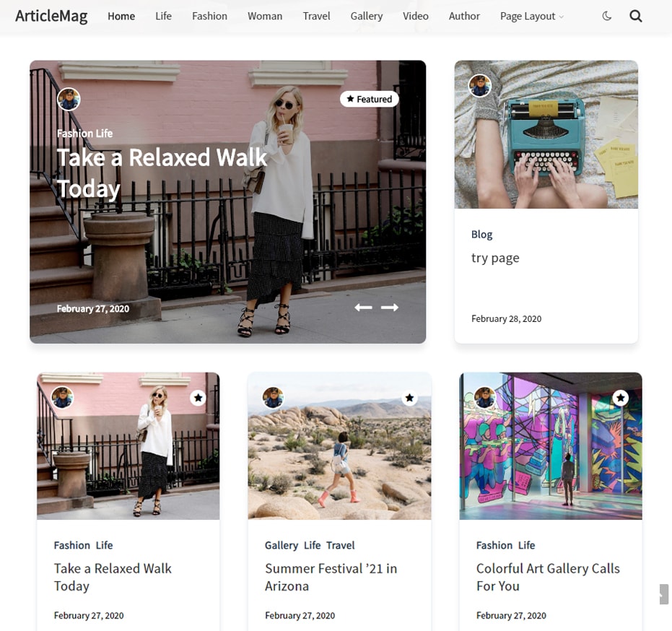672x631 pixels.
Task: Click date under the Relaxed Walk card
Action: click(89, 616)
